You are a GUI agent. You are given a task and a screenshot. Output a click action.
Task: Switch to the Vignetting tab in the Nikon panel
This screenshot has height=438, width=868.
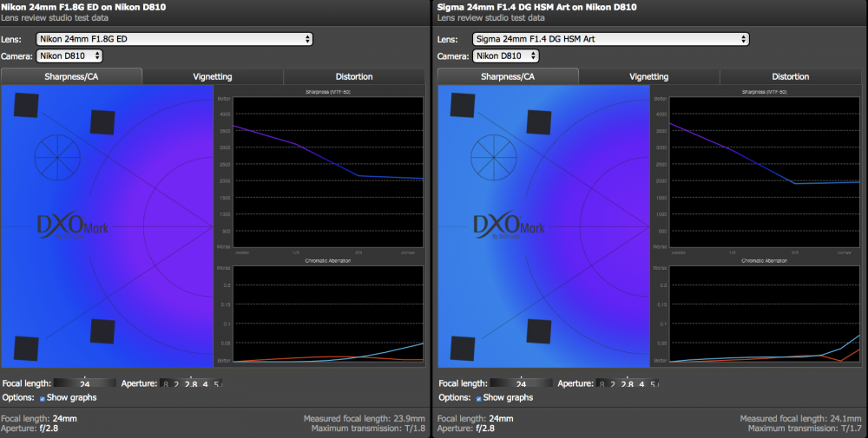pos(213,76)
